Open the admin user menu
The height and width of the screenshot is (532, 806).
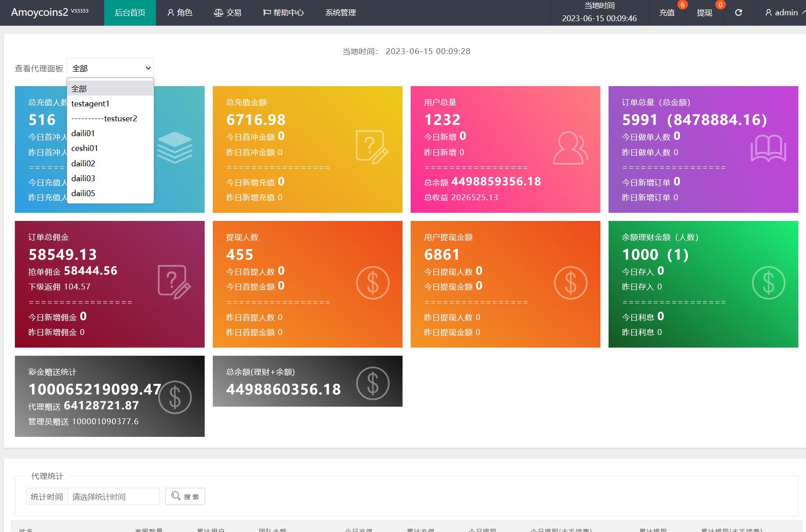[782, 13]
